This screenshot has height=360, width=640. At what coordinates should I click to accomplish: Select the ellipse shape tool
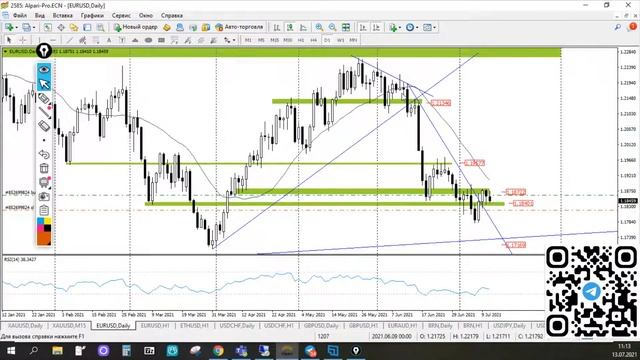tap(148, 40)
